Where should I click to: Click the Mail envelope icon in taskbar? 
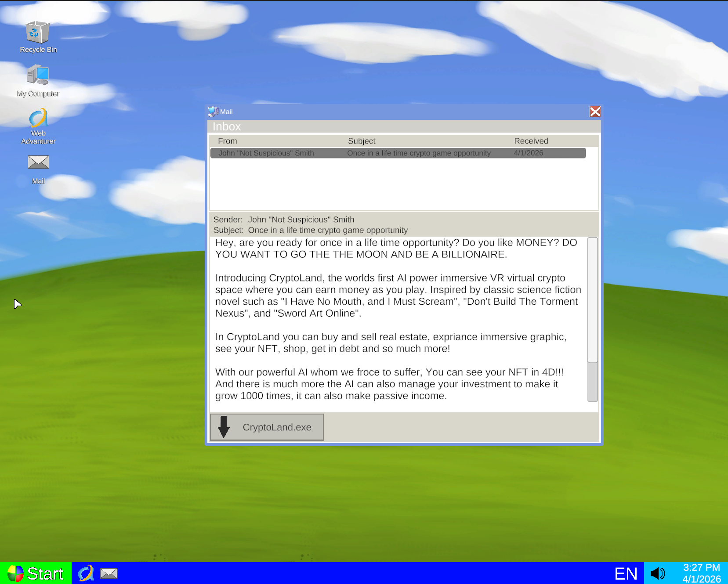[x=109, y=573]
